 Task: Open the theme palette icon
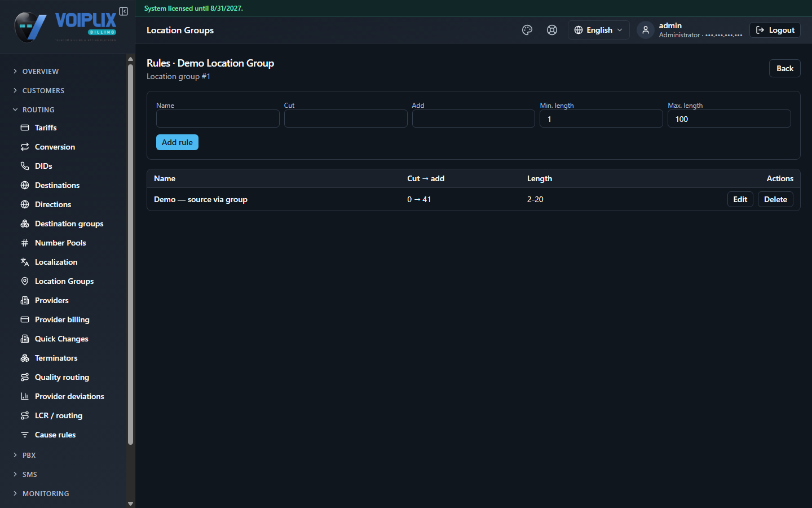[527, 30]
